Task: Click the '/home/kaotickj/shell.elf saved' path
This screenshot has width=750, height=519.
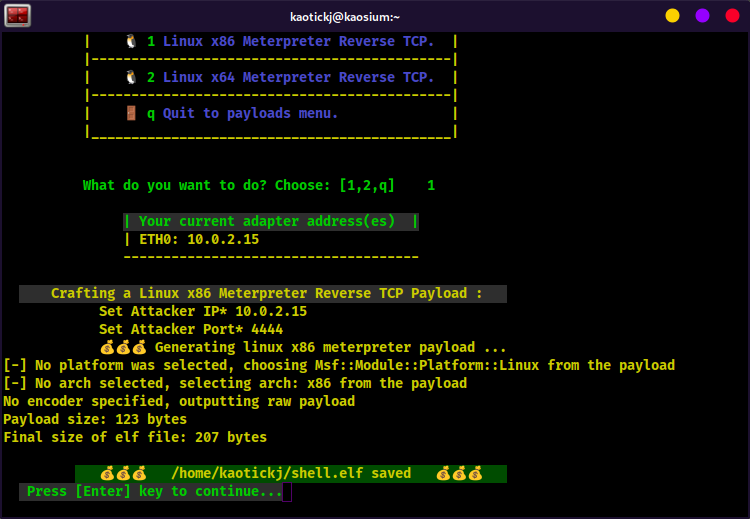Action: pos(291,474)
